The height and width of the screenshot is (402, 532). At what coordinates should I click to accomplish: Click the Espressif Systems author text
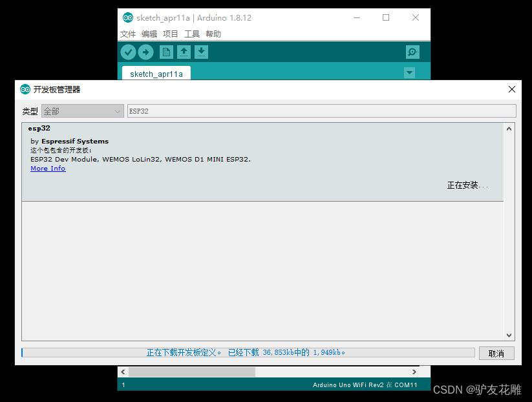[x=75, y=141]
